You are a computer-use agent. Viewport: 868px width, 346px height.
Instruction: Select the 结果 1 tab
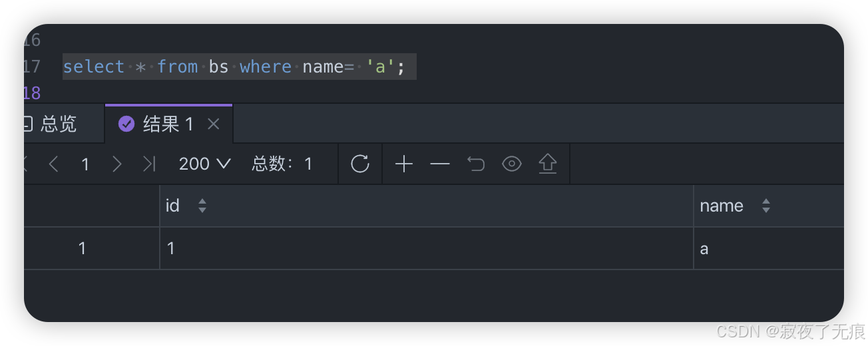pyautogui.click(x=157, y=124)
